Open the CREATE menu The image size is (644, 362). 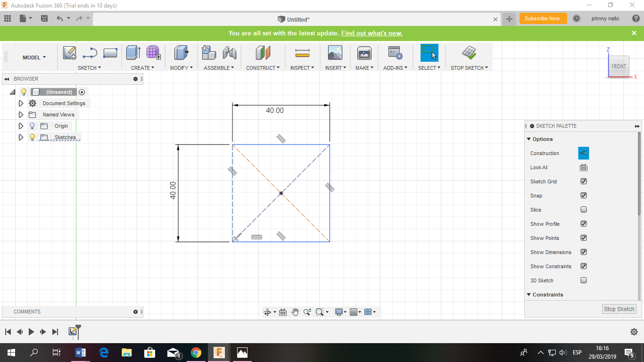(142, 68)
